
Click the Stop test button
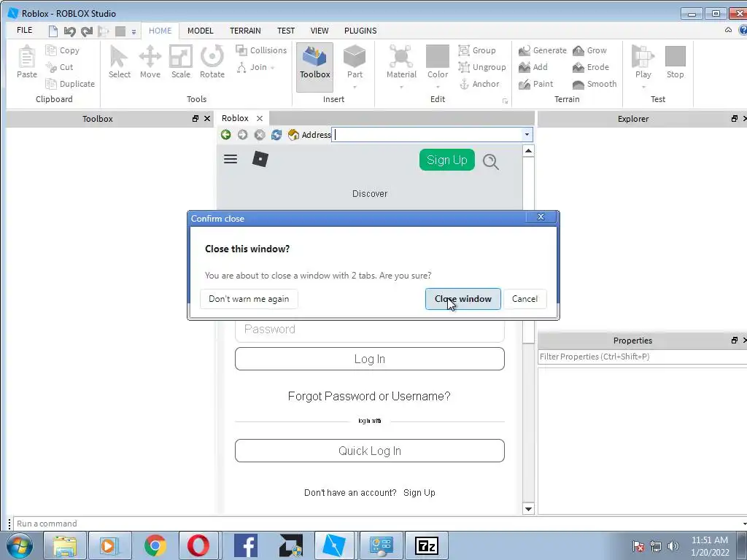[675, 61]
